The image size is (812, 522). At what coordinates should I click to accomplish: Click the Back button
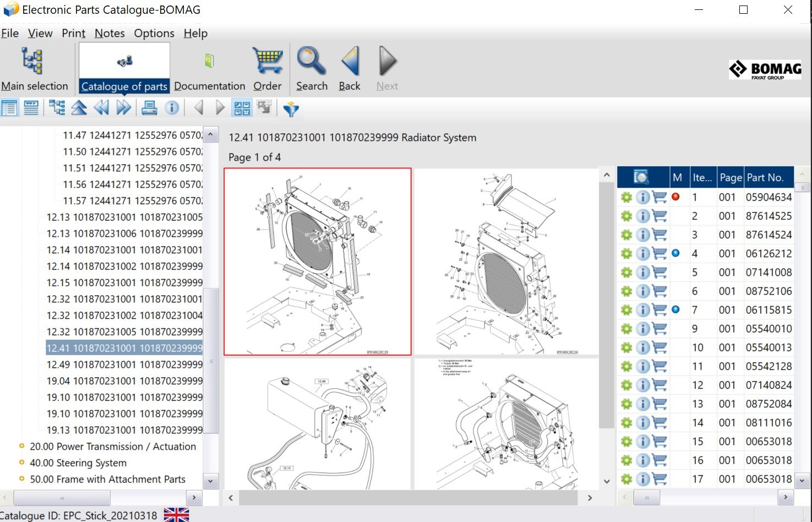(x=350, y=69)
